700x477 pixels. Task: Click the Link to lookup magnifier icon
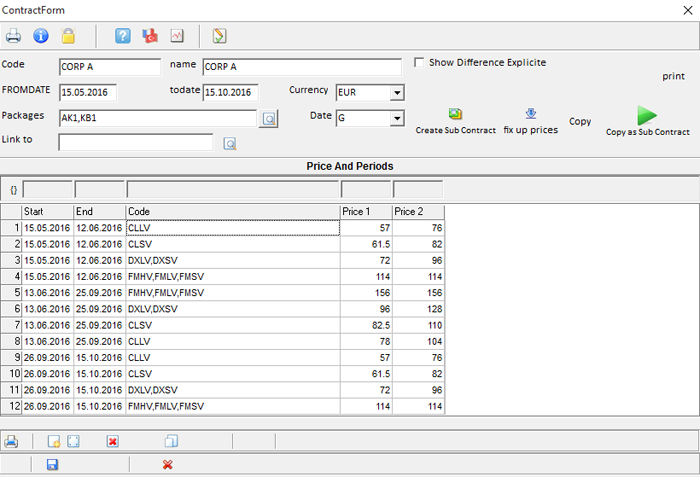pyautogui.click(x=229, y=144)
